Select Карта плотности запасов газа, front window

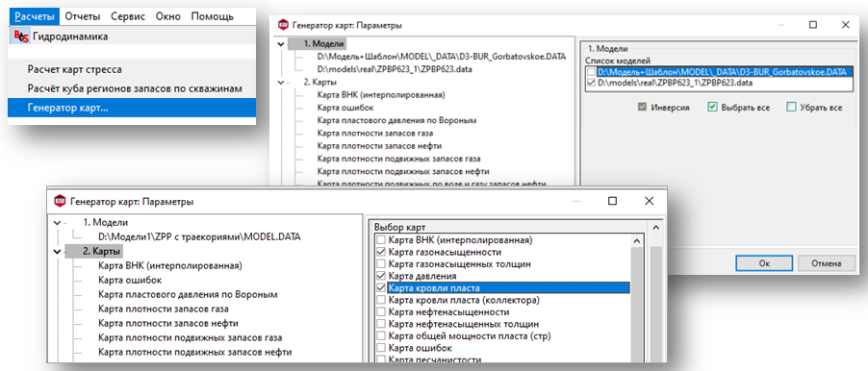(x=163, y=309)
